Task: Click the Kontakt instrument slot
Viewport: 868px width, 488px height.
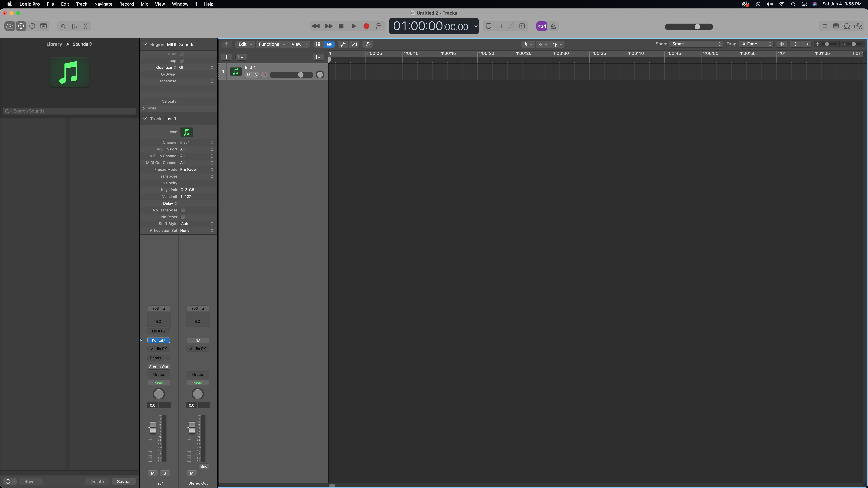Action: point(158,340)
